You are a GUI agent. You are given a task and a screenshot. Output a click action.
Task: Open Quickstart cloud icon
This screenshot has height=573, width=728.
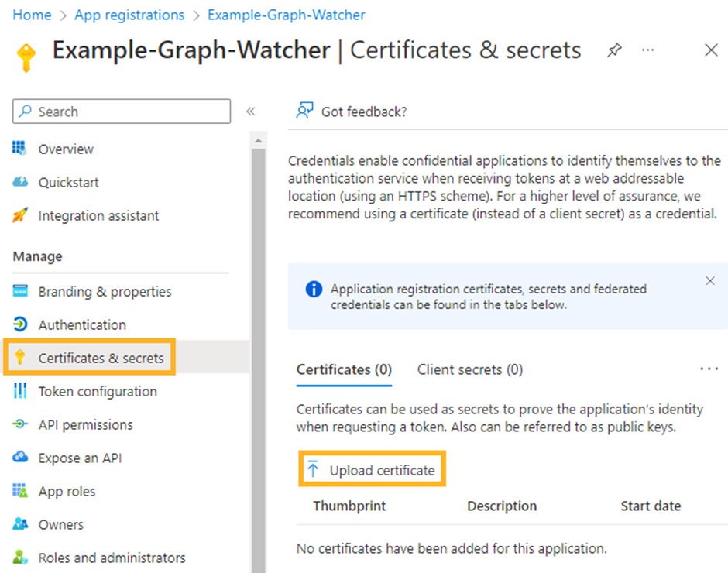20,182
